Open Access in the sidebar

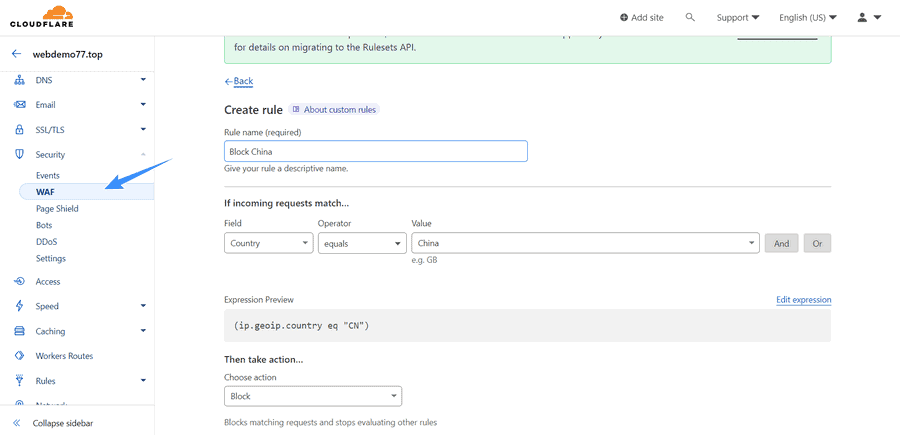(48, 281)
